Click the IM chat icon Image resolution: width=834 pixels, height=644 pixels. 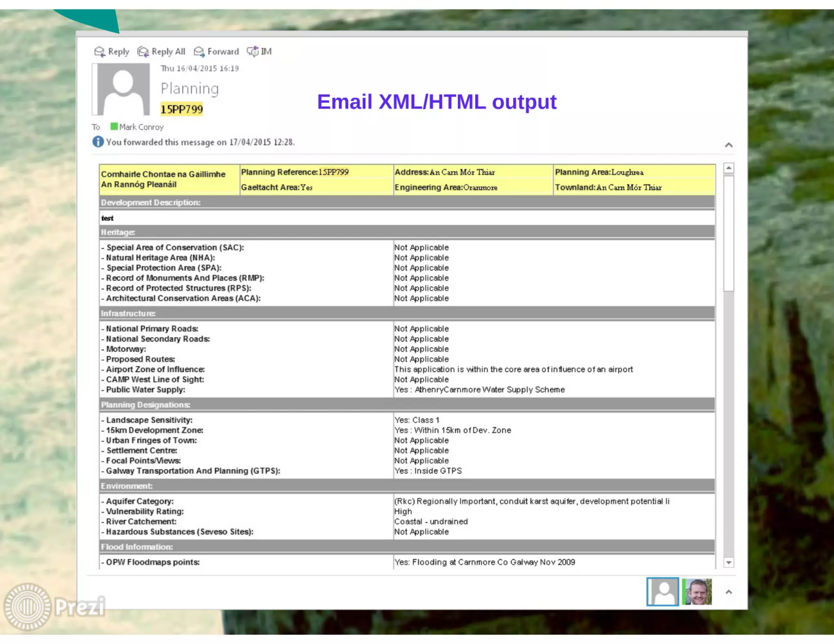[252, 52]
